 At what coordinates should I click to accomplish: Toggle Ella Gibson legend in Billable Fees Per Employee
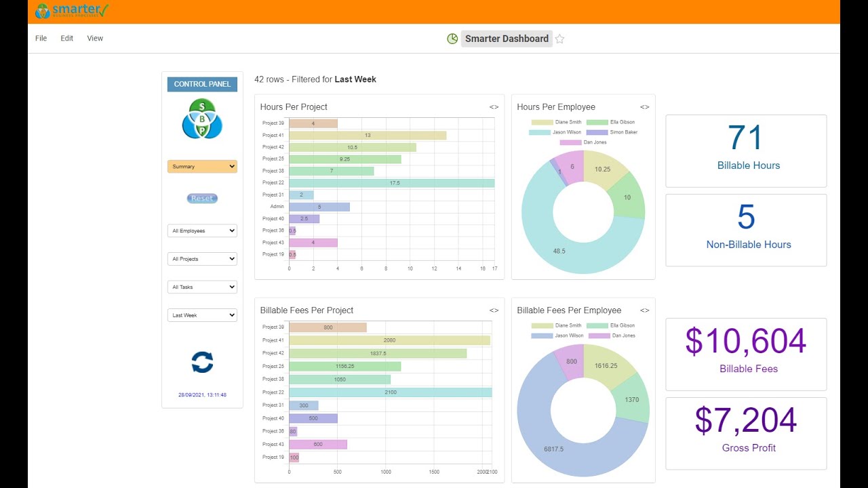(611, 325)
